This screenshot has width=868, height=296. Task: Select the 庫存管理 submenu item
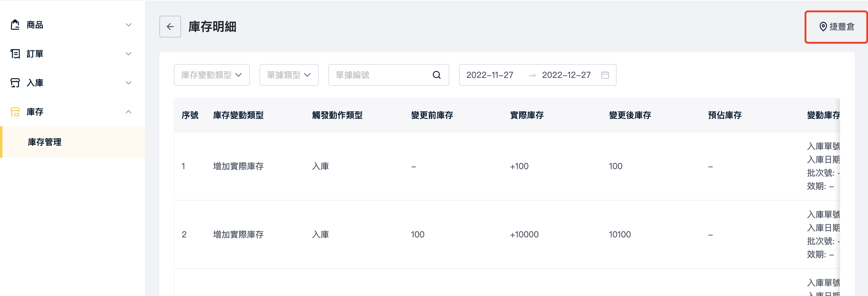(72, 142)
